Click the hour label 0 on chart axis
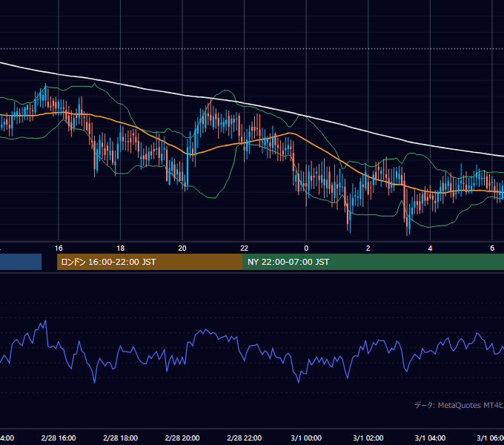This screenshot has width=504, height=445. pos(306,248)
